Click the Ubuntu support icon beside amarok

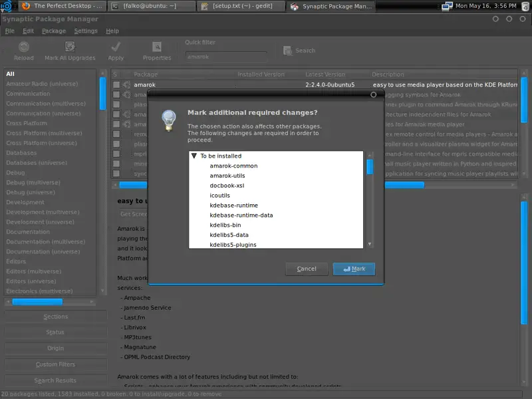(126, 85)
